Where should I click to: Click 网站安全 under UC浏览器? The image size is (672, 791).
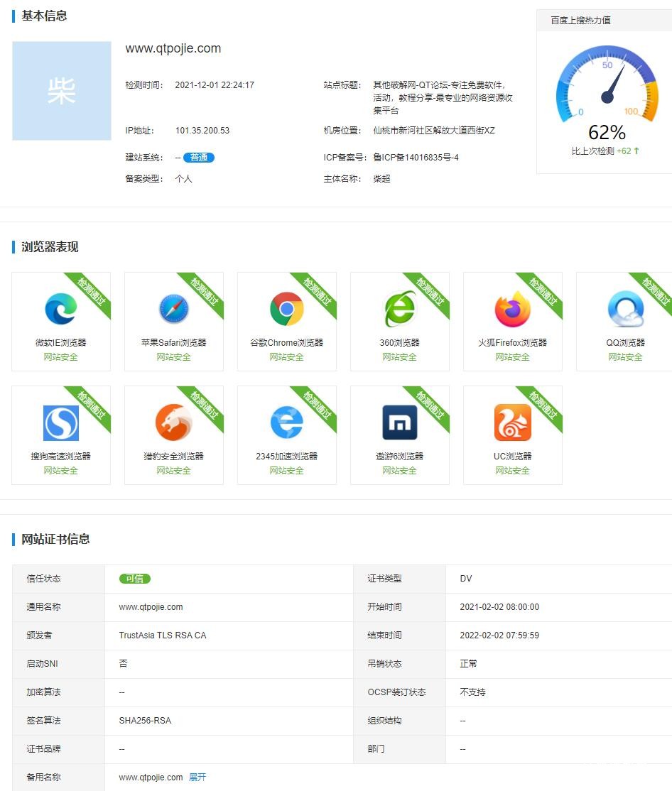tap(513, 471)
